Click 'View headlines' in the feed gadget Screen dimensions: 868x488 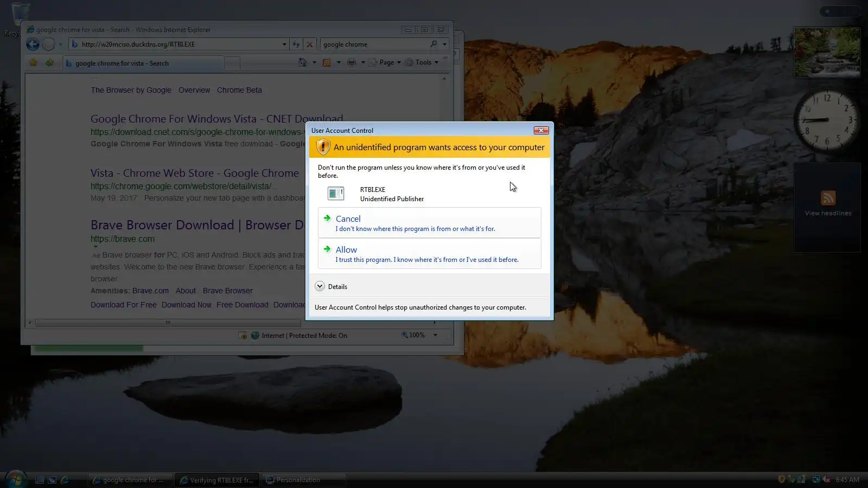pyautogui.click(x=828, y=213)
